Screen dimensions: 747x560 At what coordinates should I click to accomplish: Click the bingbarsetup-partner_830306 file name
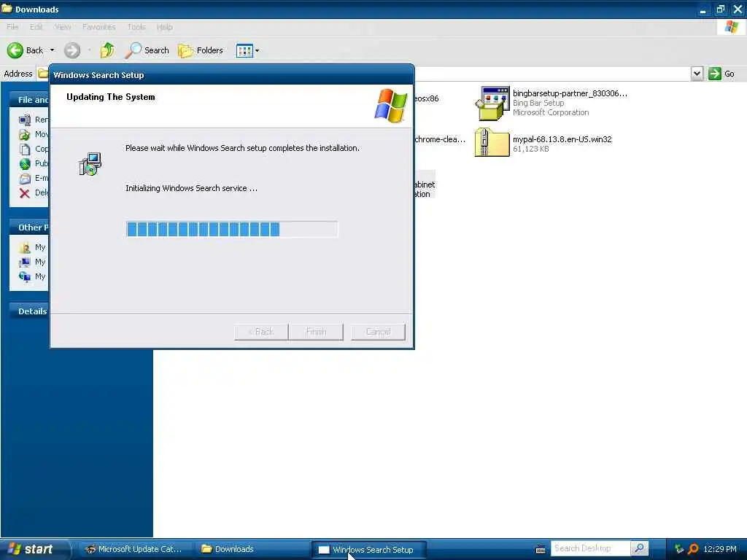tap(570, 93)
